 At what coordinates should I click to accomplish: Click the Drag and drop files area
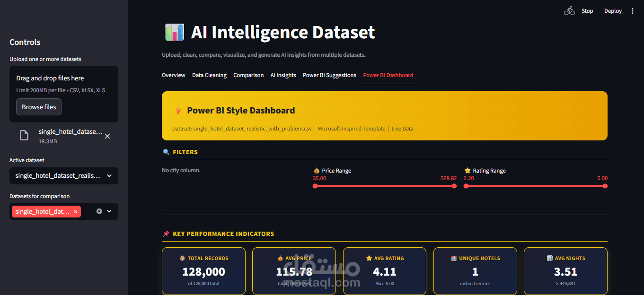(x=64, y=94)
